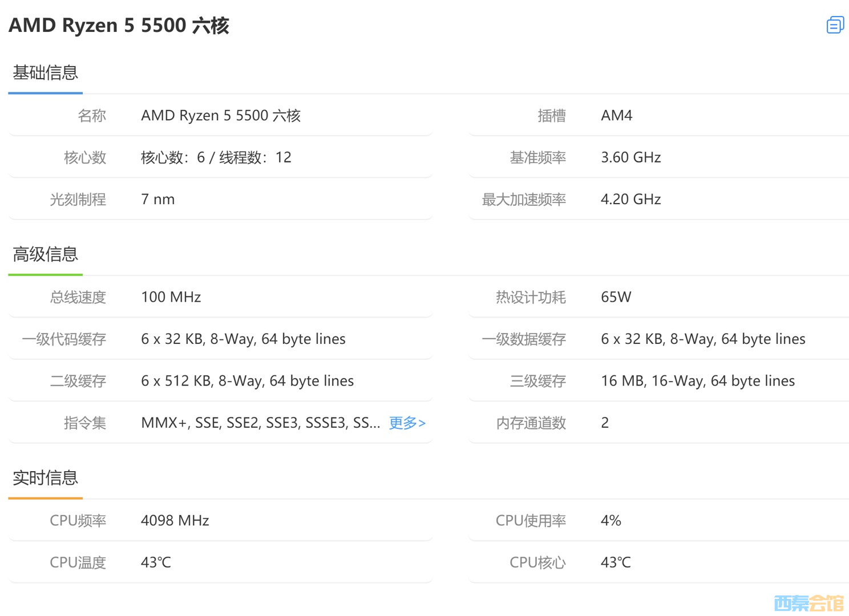
Task: Click the AMD Ryzen 5 5500 六核 title
Action: [119, 26]
